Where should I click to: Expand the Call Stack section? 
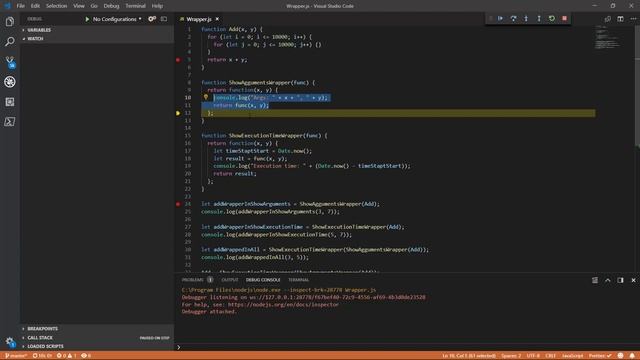(x=97, y=338)
